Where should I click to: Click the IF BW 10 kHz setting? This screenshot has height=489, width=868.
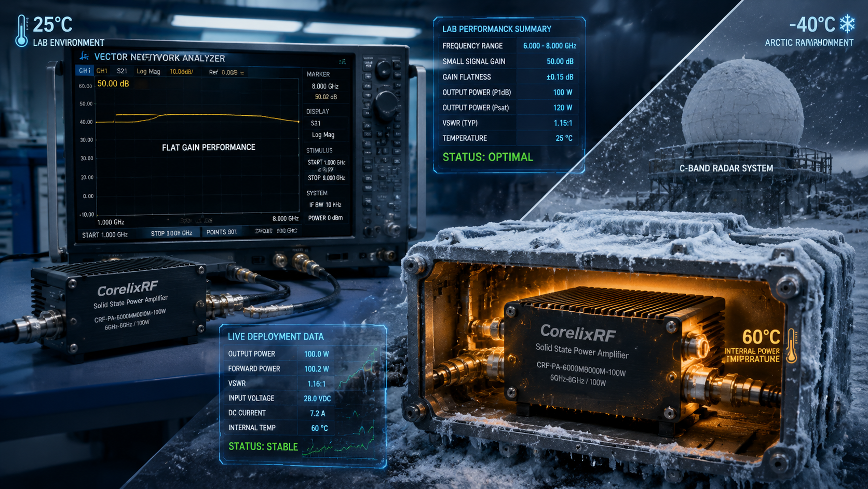(x=325, y=205)
